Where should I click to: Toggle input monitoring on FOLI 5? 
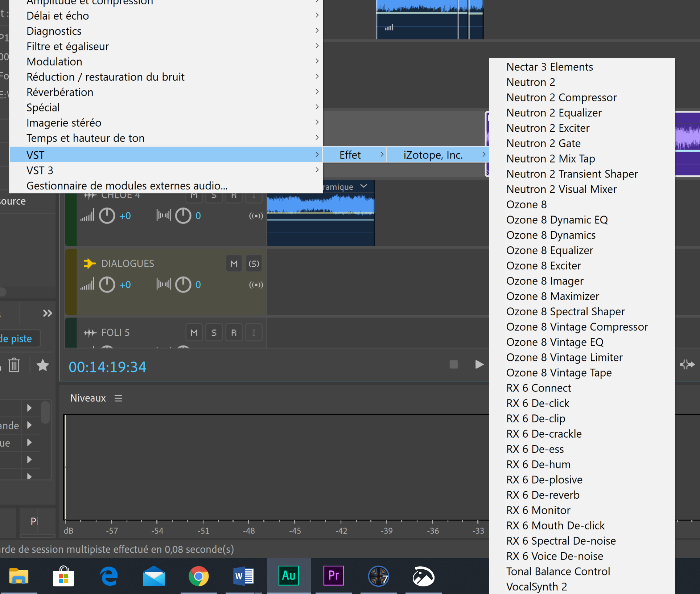(x=254, y=333)
